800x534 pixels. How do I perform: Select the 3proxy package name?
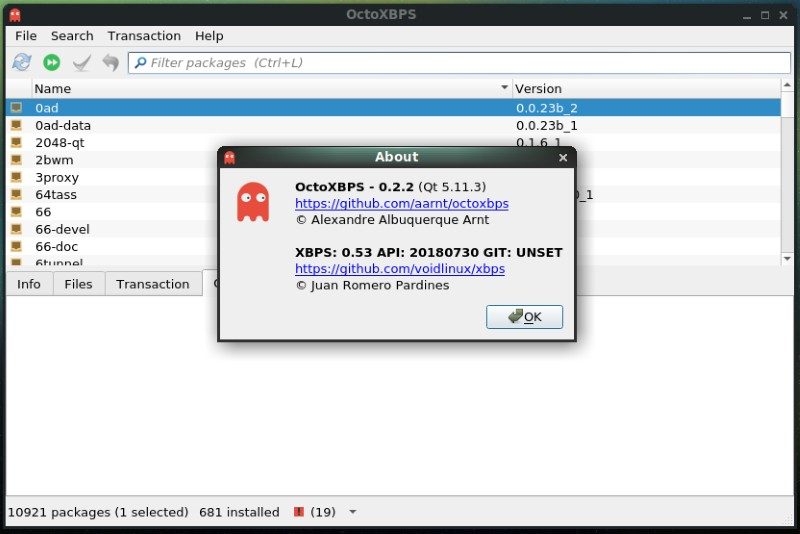coord(57,177)
